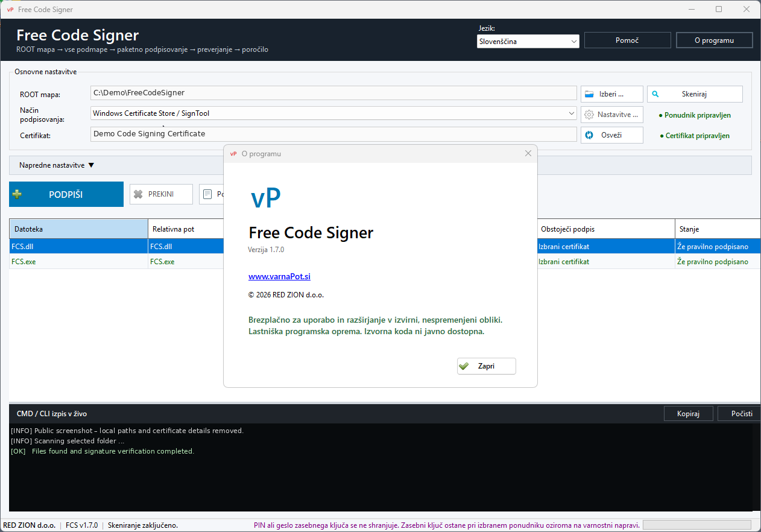Click the Skeniraj button
Viewport: 761px width, 532px height.
[x=695, y=94]
